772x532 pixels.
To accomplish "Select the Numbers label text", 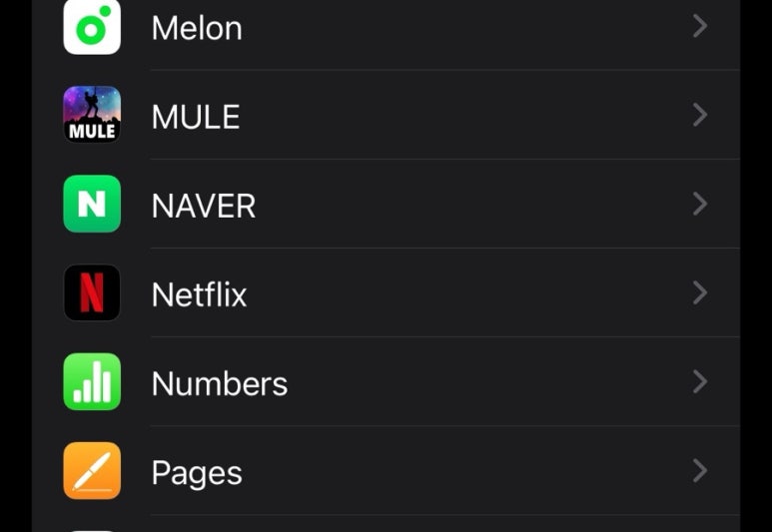I will pos(220,384).
